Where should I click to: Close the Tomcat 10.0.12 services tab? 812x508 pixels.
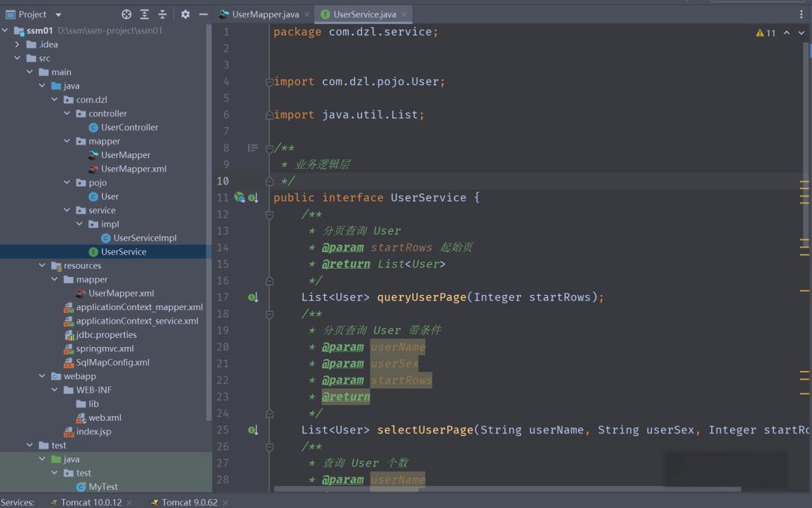(129, 502)
